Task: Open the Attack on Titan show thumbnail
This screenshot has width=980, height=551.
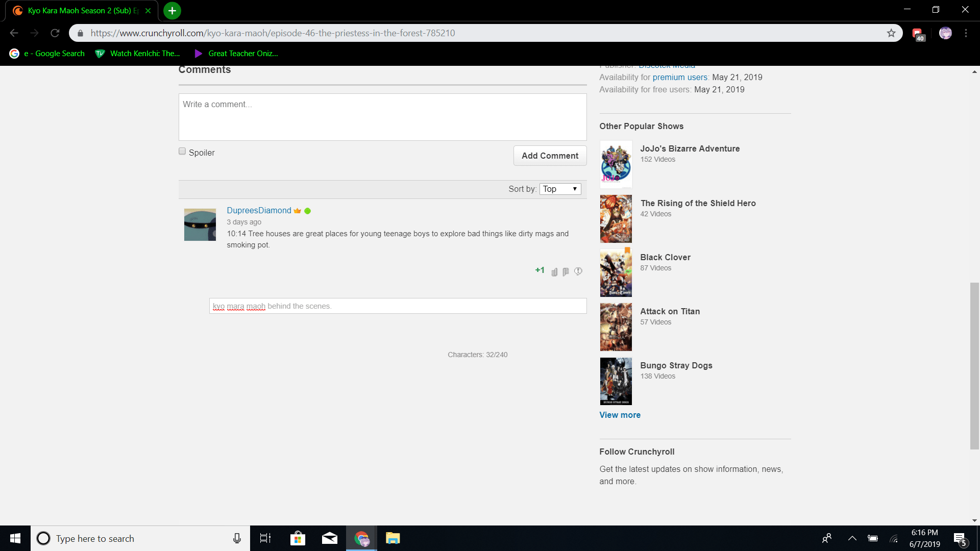Action: pos(616,327)
